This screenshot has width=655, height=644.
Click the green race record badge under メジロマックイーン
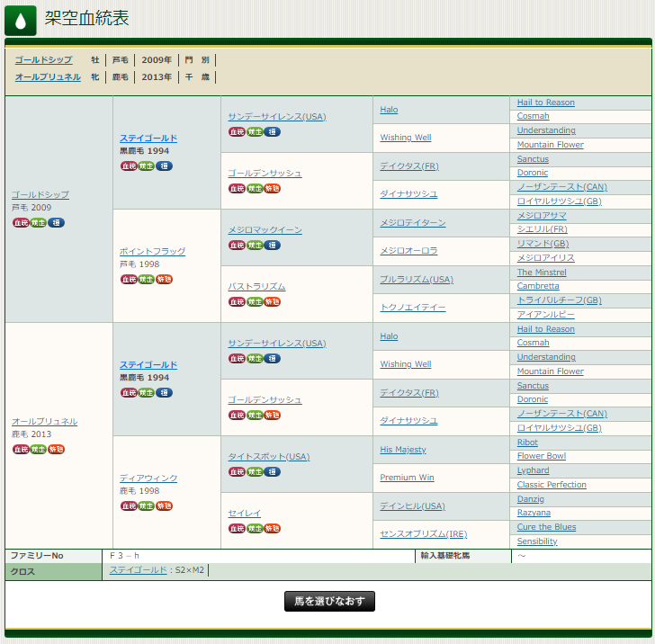tap(254, 246)
